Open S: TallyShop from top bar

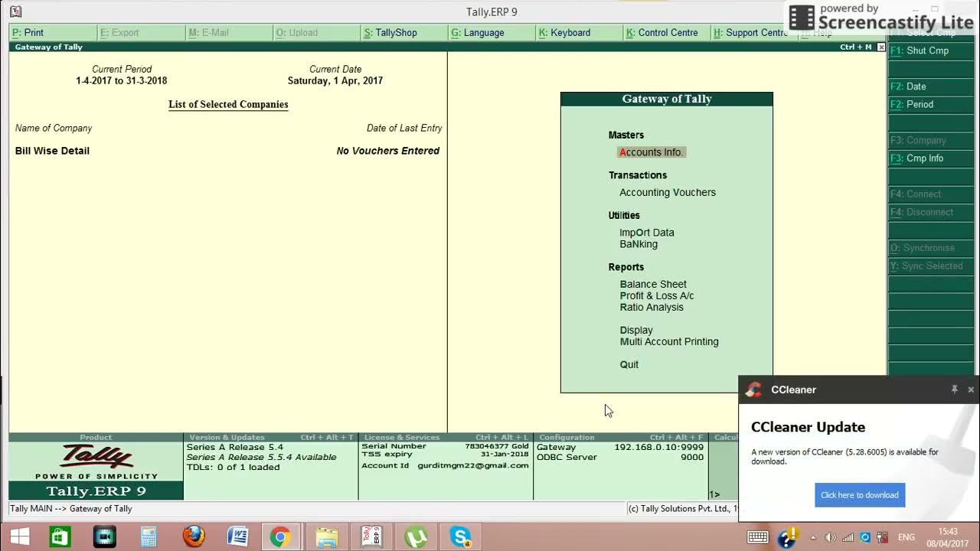coord(403,33)
